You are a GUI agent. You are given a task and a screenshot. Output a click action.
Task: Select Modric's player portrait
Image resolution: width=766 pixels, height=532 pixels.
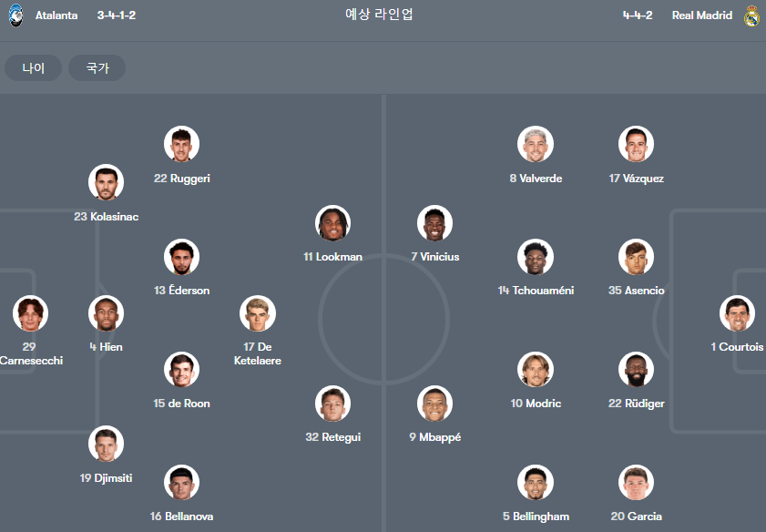tap(536, 370)
